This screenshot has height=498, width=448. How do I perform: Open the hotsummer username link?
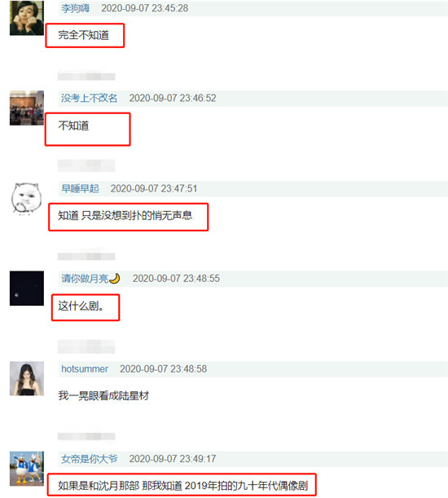point(85,368)
